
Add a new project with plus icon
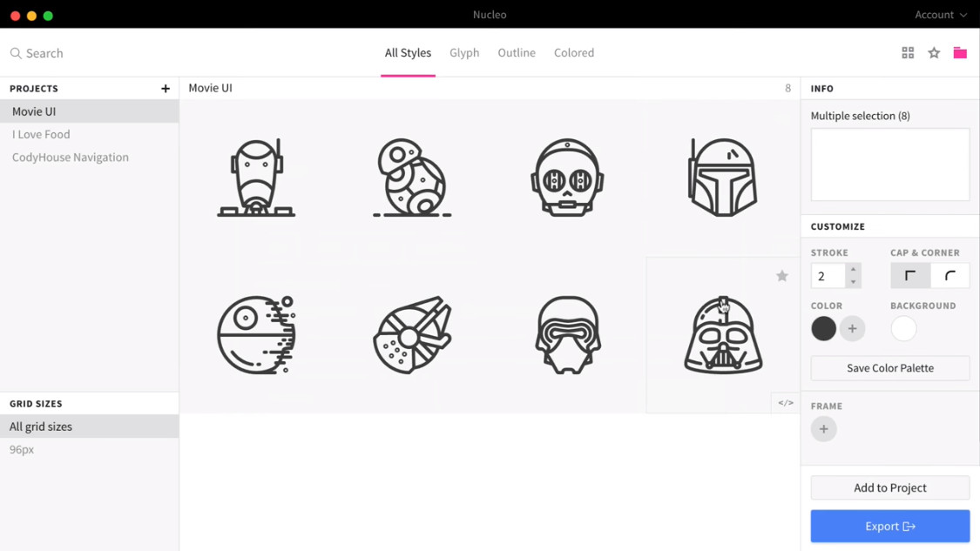pyautogui.click(x=166, y=89)
